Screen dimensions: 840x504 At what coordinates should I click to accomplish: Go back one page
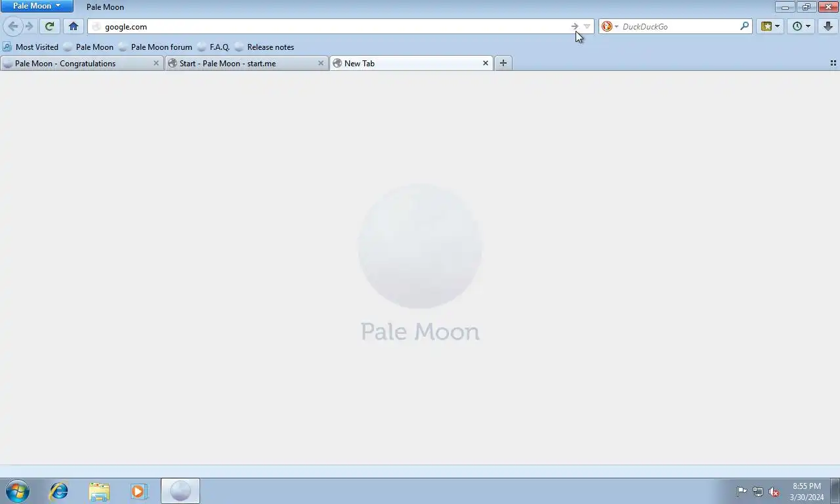[12, 26]
